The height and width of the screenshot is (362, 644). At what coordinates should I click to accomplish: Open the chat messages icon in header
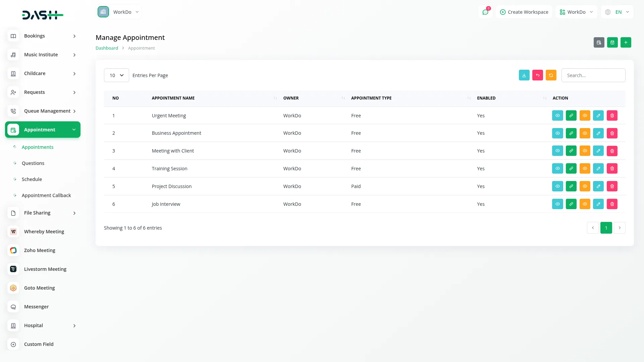[x=485, y=12]
